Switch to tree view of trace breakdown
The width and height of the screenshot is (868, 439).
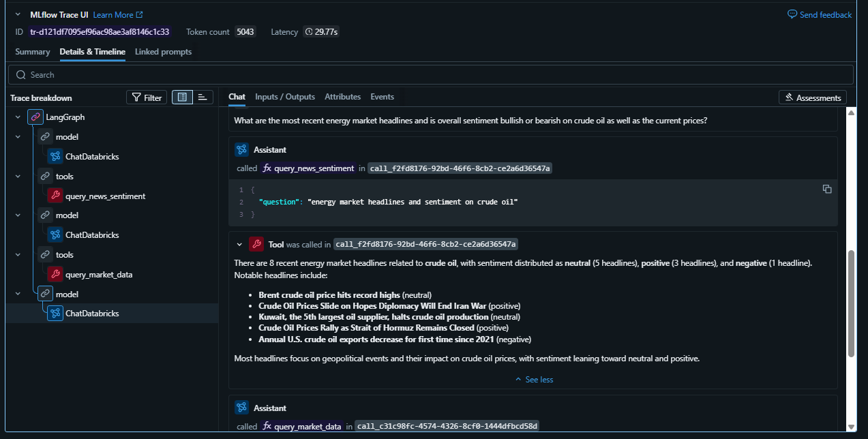(x=182, y=97)
